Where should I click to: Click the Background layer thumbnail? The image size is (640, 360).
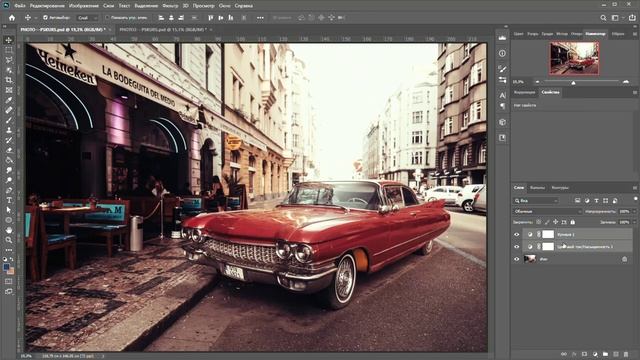(530, 259)
